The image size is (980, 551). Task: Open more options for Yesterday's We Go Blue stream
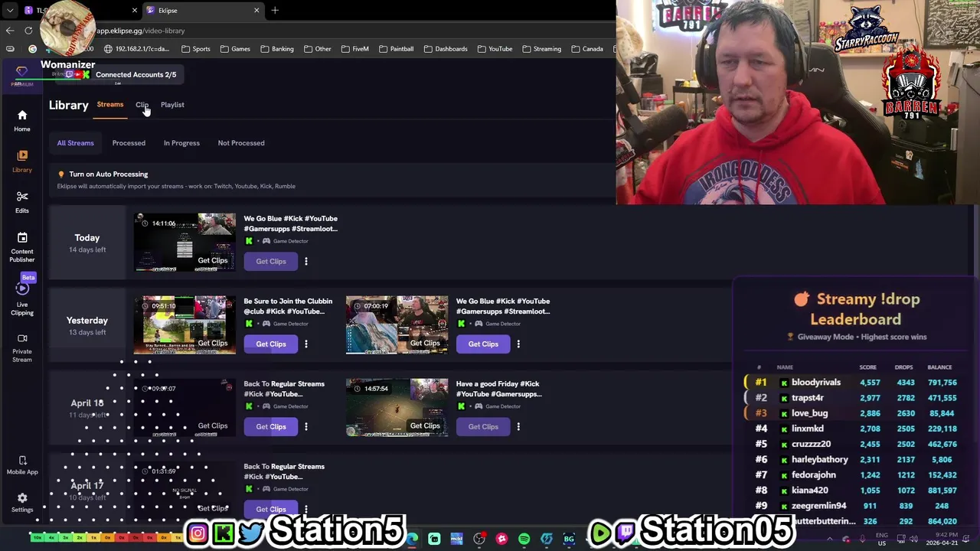tap(518, 344)
